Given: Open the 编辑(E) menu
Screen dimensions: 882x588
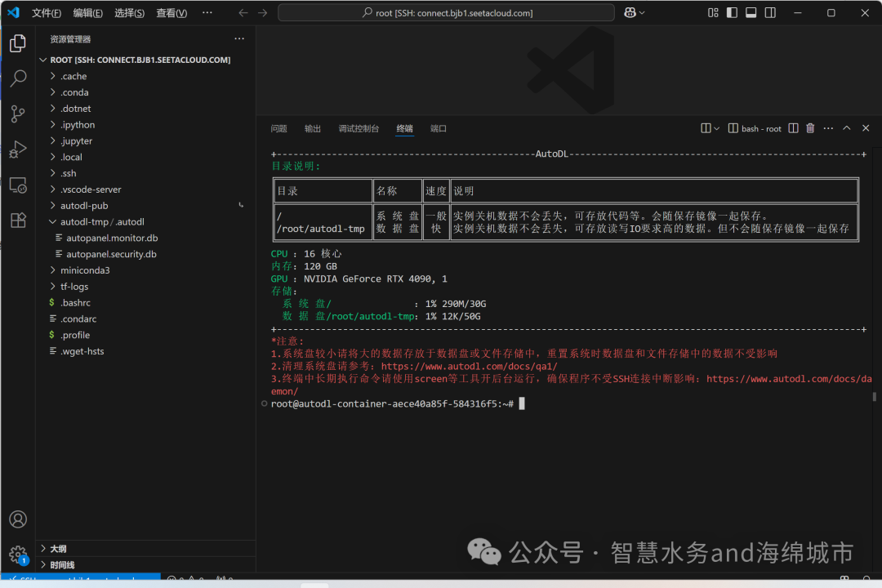Looking at the screenshot, I should (87, 13).
